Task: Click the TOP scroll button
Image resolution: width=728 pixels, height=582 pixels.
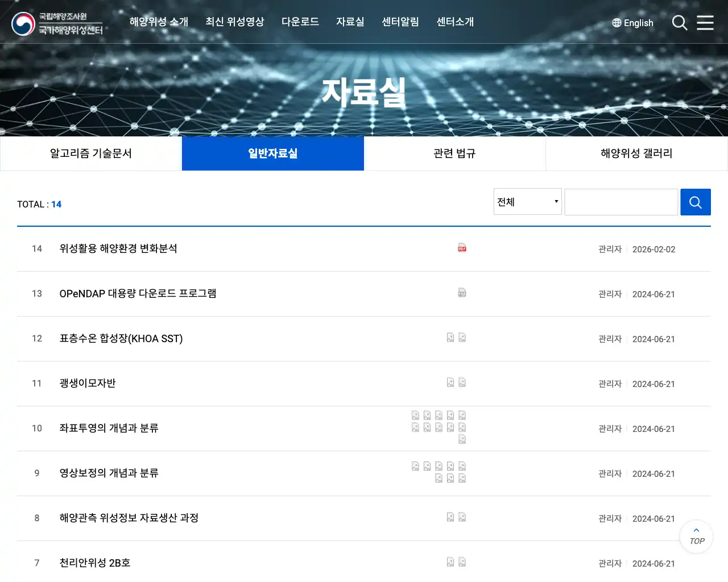Action: point(696,537)
